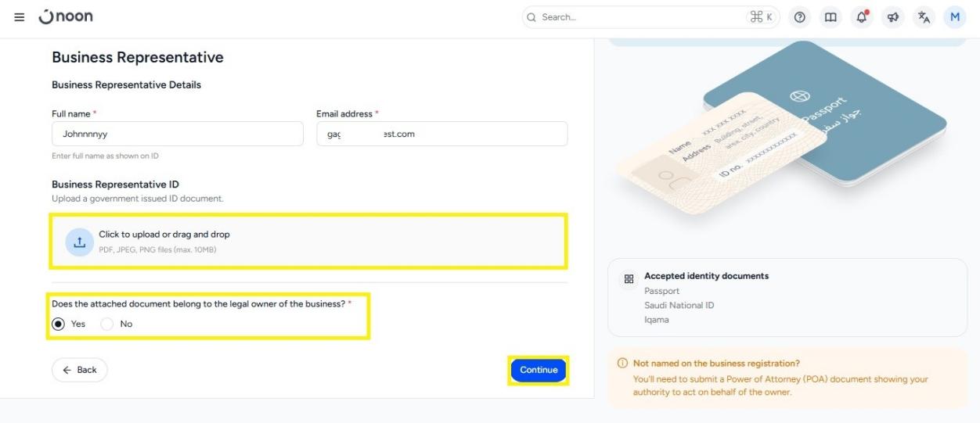Open the M user profile avatar

[955, 17]
